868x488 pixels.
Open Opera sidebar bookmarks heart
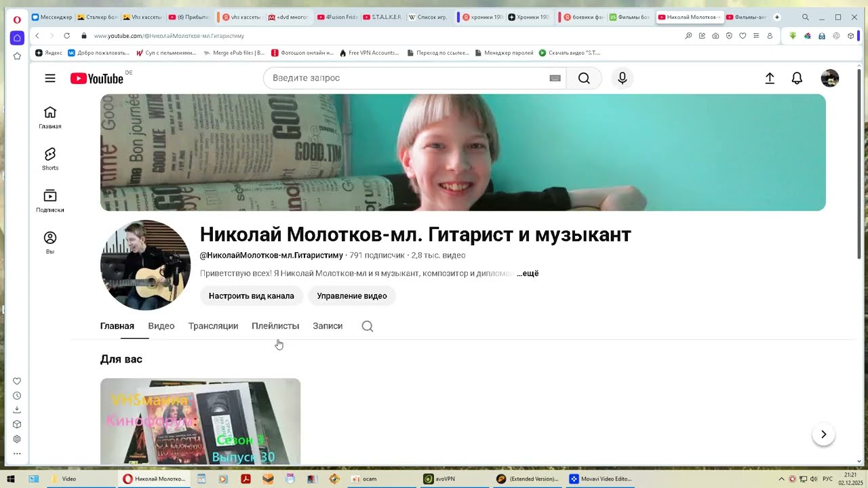click(x=17, y=382)
